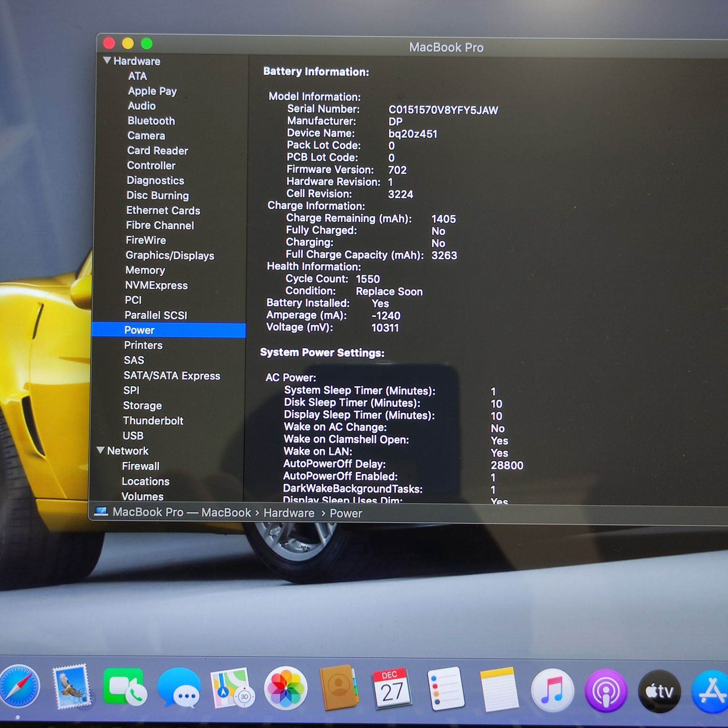Select Ethernet Cards in the sidebar
Screen dimensions: 728x728
(x=163, y=210)
